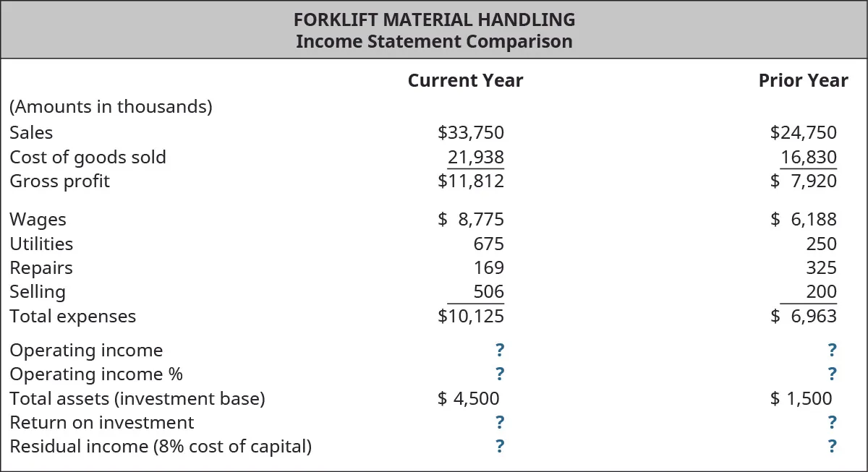Click the Prior Year operating income % question mark

[832, 374]
